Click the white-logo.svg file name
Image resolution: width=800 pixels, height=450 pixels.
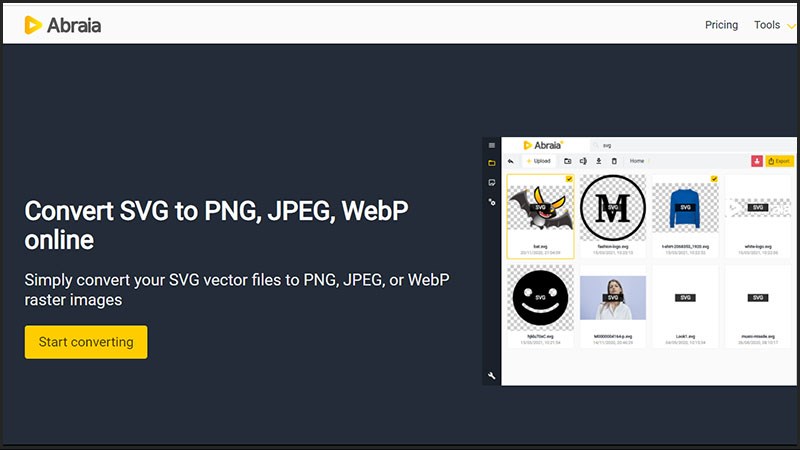click(758, 246)
